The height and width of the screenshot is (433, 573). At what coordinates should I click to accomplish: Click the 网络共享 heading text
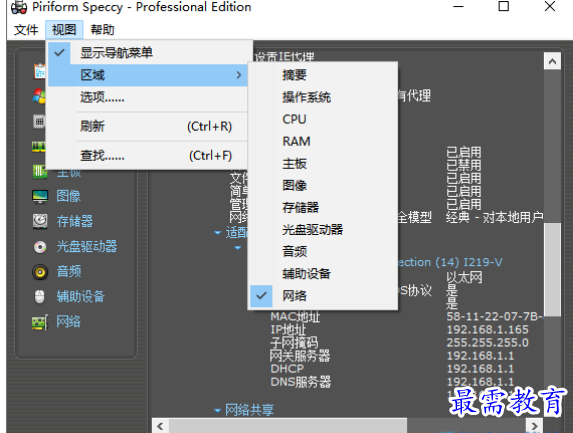[250, 410]
